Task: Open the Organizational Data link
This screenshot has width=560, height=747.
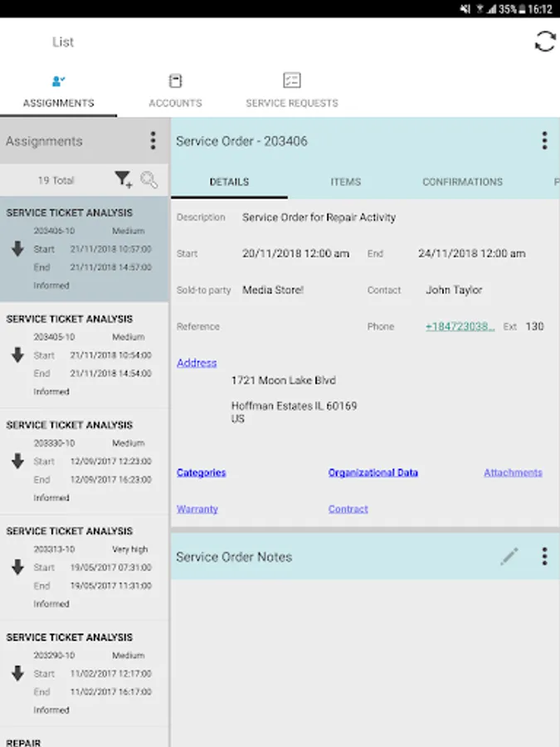Action: click(373, 472)
